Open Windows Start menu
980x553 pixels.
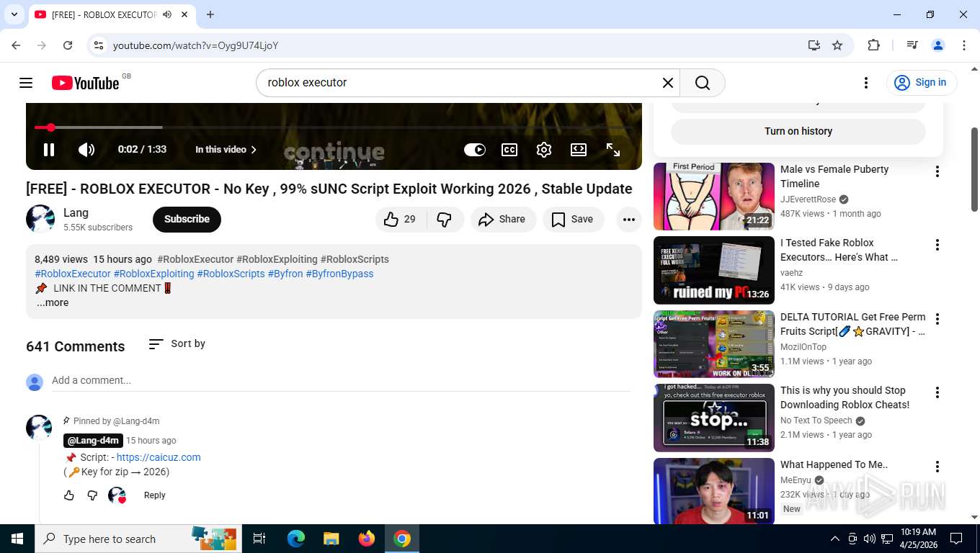point(17,539)
